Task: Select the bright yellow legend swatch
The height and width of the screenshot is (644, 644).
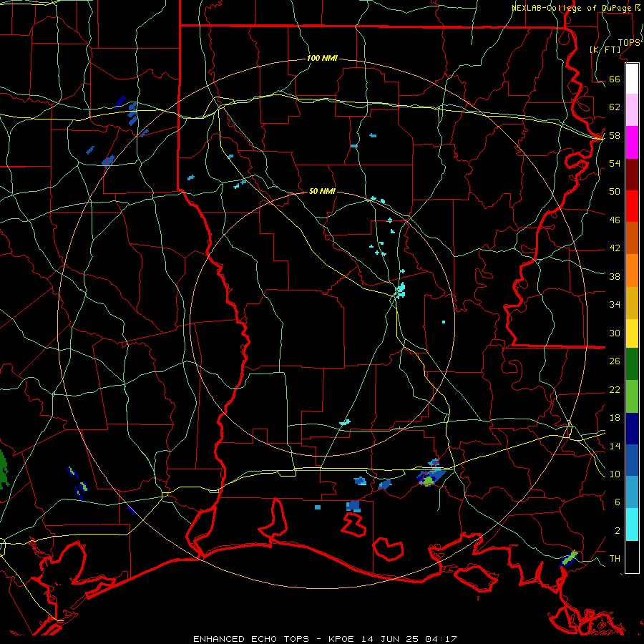Action: point(632,333)
